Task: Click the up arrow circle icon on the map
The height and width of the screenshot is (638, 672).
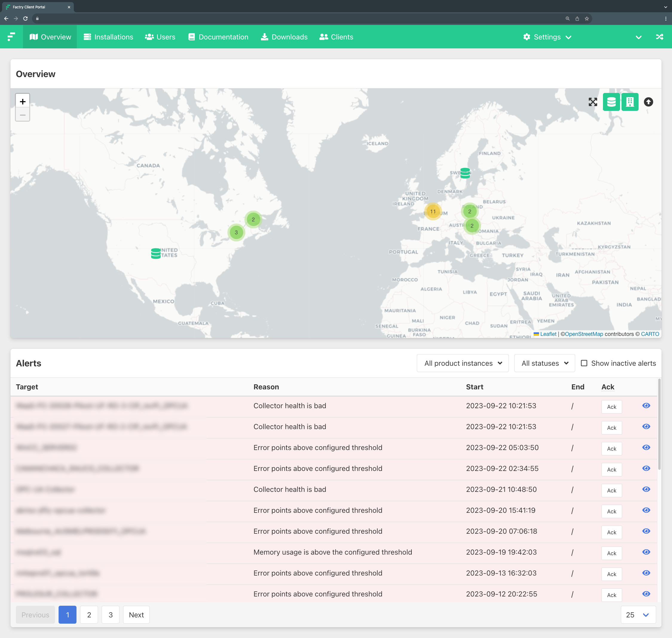Action: click(x=648, y=102)
